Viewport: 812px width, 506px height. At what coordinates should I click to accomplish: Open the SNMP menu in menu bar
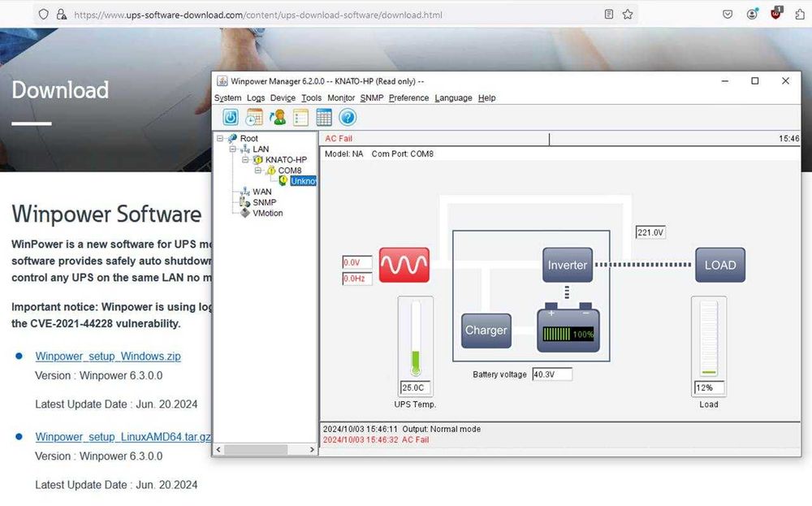pyautogui.click(x=372, y=98)
